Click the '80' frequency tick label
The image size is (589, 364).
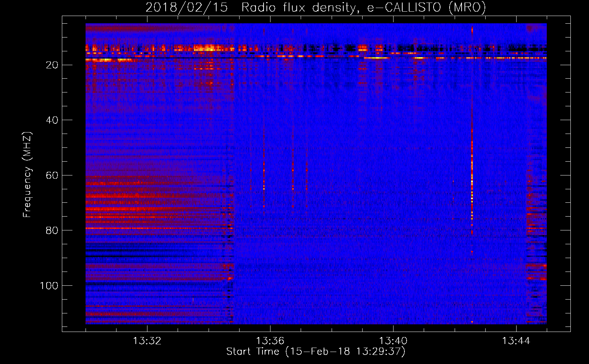pyautogui.click(x=52, y=231)
